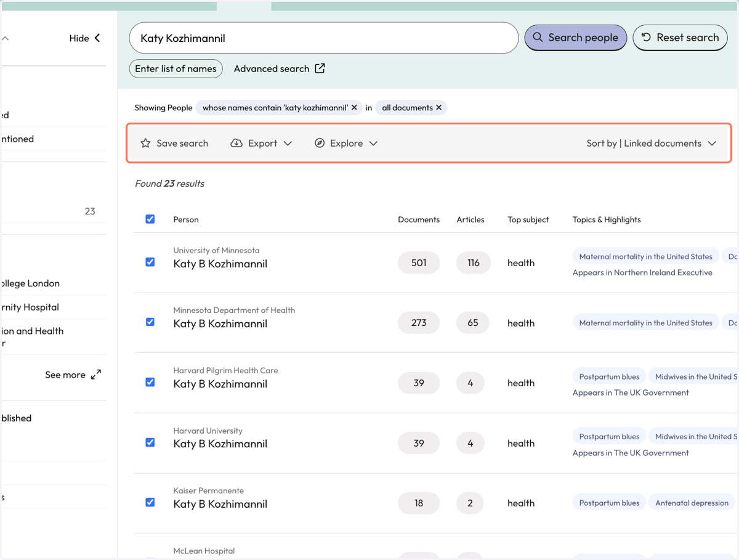
Task: Open Katy B Kozhimannil at University of Minnesota
Action: [220, 264]
